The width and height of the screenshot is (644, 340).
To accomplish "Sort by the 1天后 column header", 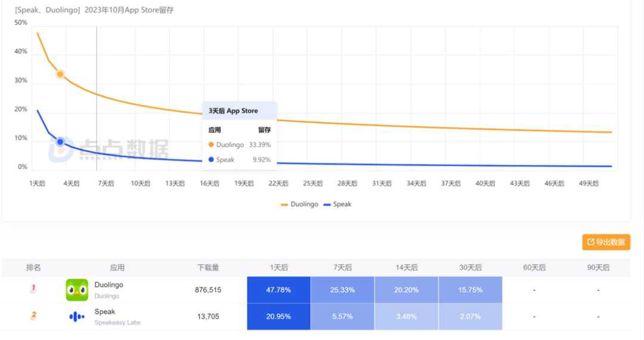I will click(x=278, y=268).
